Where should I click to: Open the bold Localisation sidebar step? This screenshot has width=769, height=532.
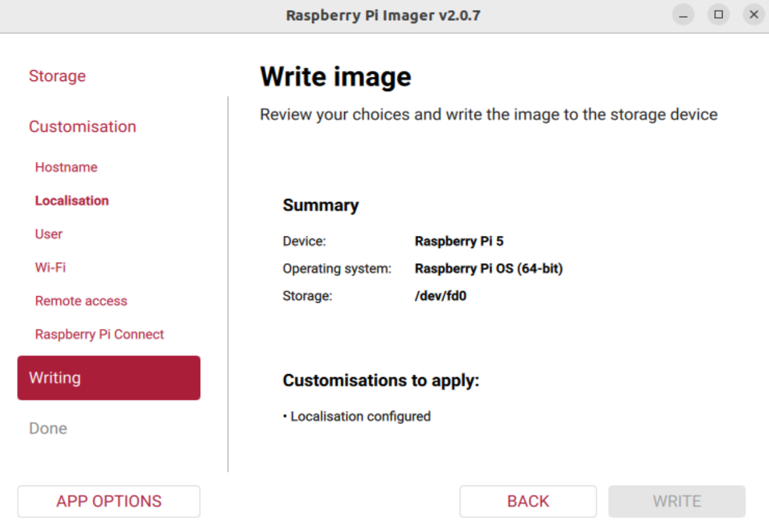pyautogui.click(x=71, y=201)
